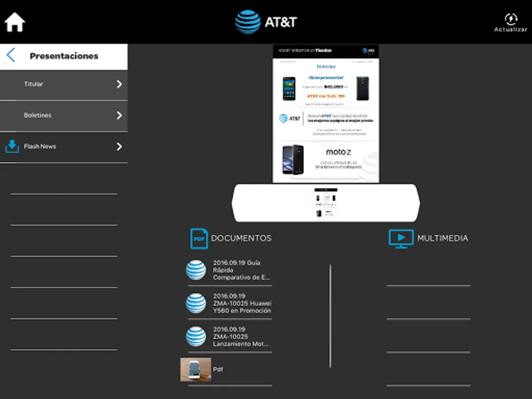Screen dimensions: 532x399
Task: Click the Actualizar label text
Action: coord(511,29)
